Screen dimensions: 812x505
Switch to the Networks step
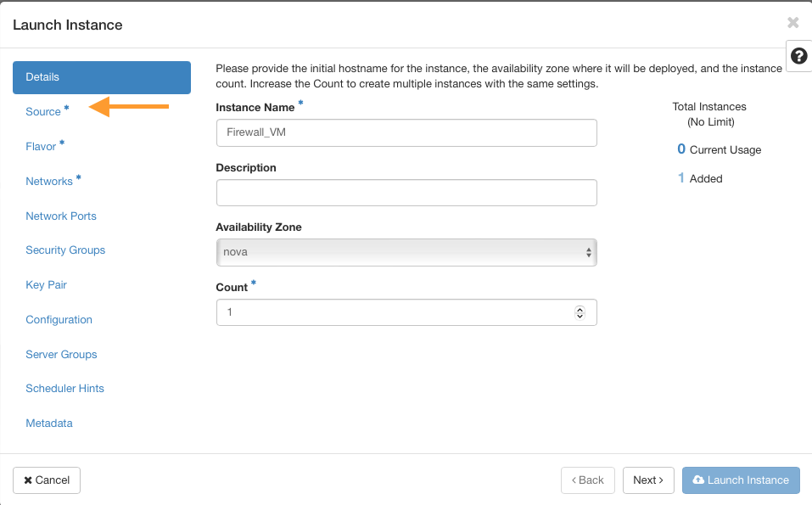[x=49, y=182]
